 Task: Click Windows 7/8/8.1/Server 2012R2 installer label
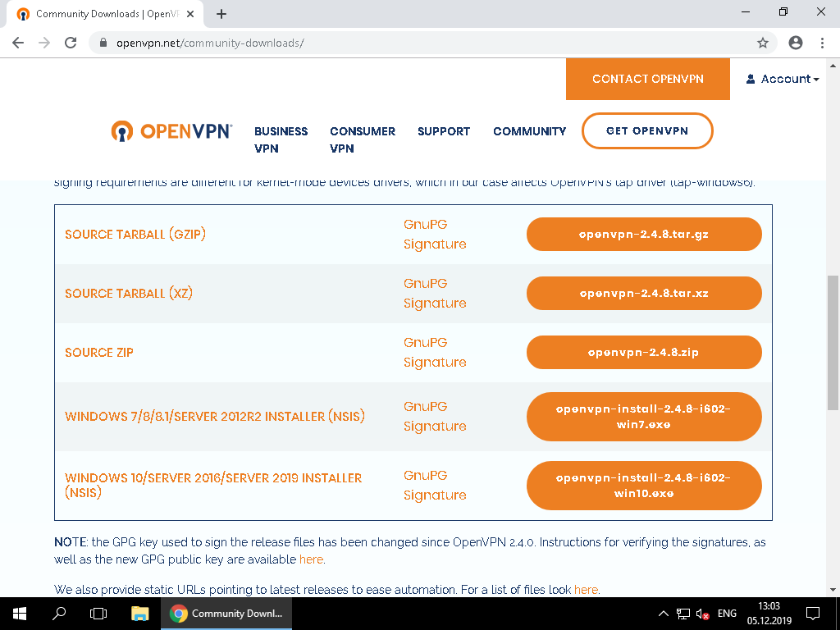coord(215,416)
